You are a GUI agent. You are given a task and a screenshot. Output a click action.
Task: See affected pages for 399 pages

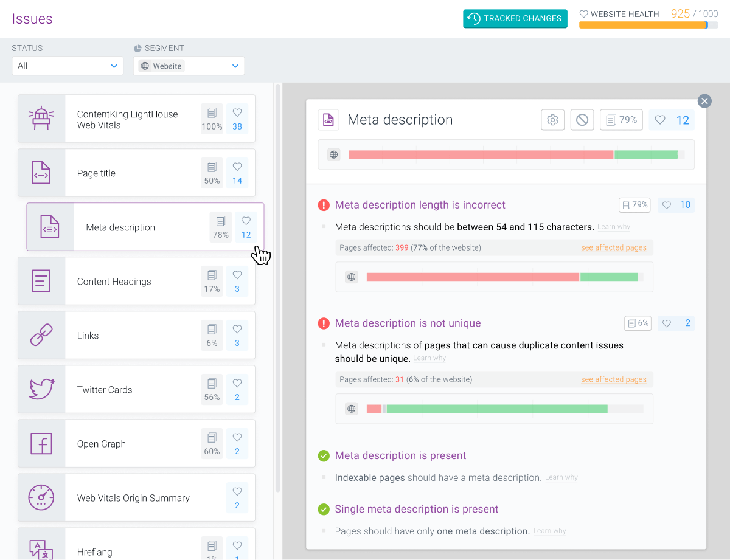pos(614,247)
